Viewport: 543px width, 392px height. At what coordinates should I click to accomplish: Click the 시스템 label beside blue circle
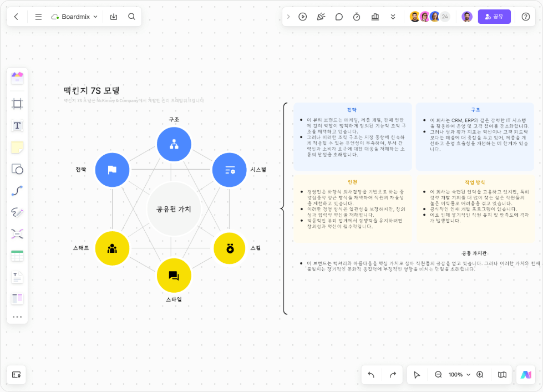tap(258, 169)
